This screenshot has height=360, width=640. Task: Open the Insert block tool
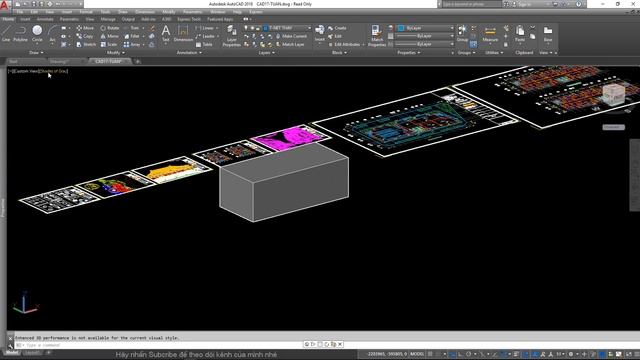pyautogui.click(x=320, y=33)
